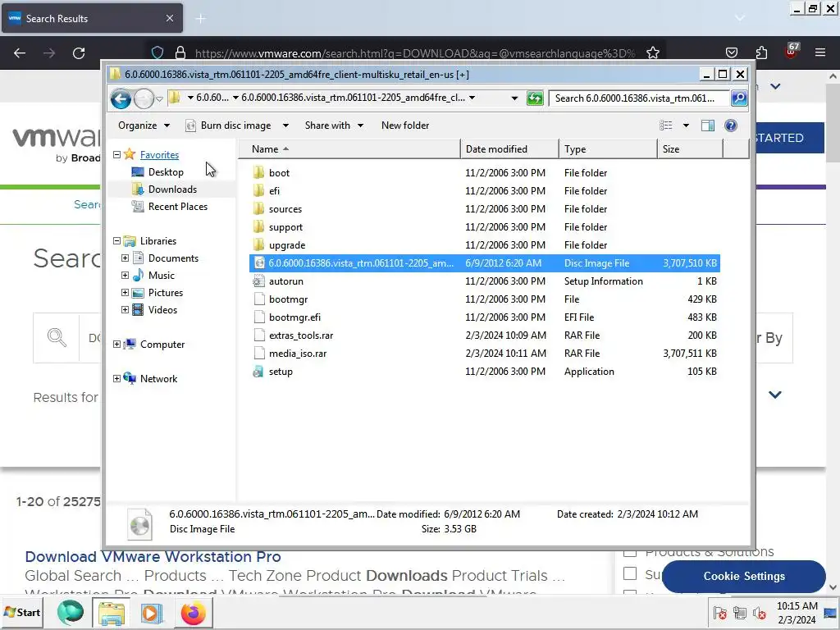Viewport: 840px width, 630px height.
Task: Open the Downloads favorite location
Action: pos(172,189)
